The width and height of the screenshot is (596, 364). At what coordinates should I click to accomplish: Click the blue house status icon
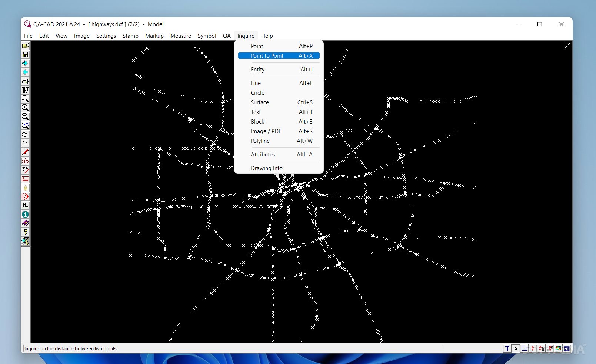click(567, 348)
